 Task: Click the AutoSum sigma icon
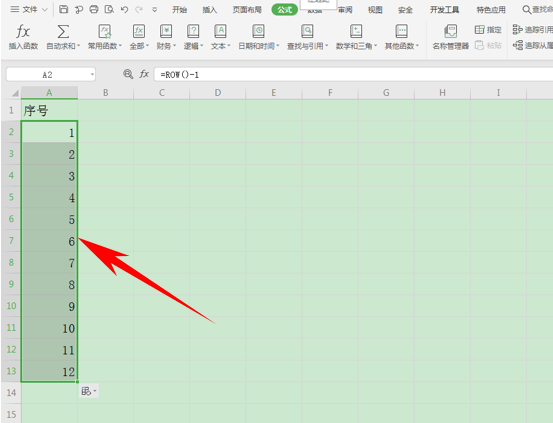[x=63, y=31]
